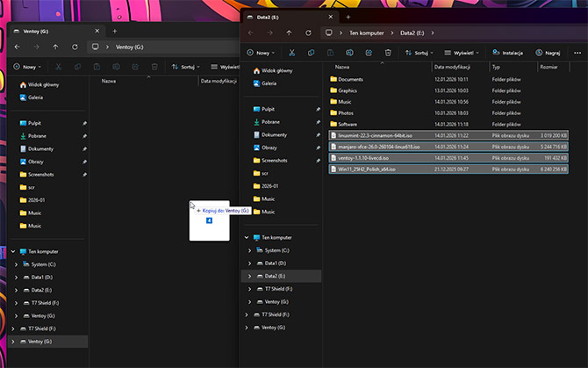Click Instalacja button in Data2 toolbar
This screenshot has width=588, height=368.
pyautogui.click(x=507, y=53)
